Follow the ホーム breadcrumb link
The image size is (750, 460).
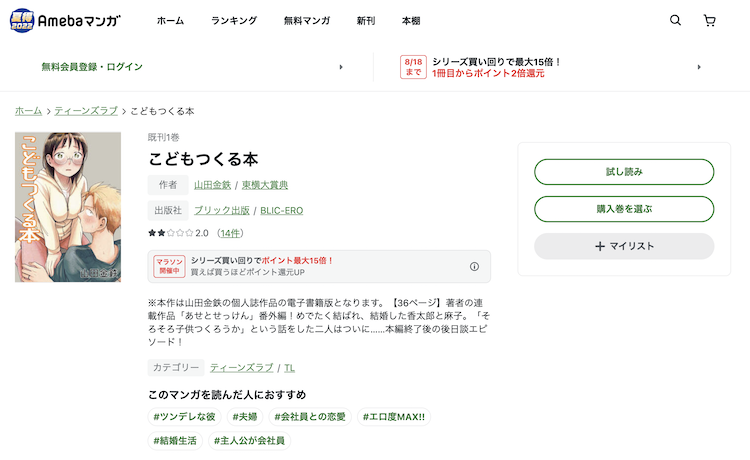pyautogui.click(x=28, y=111)
